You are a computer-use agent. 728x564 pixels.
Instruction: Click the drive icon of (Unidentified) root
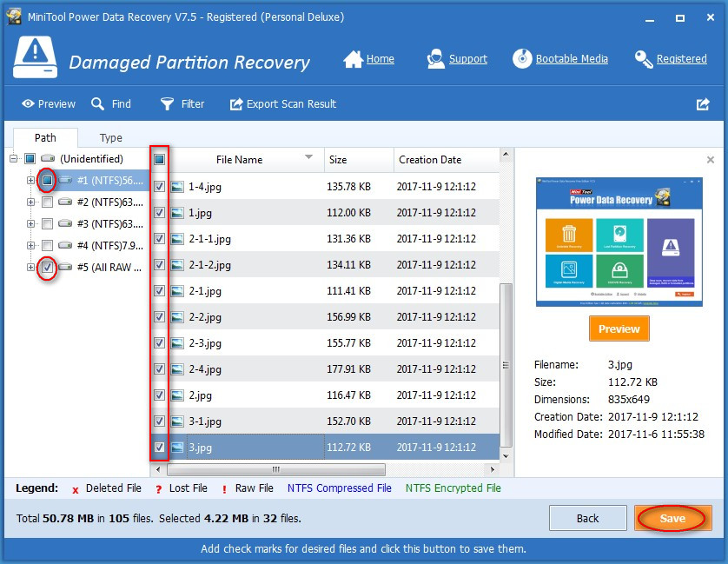(48, 158)
